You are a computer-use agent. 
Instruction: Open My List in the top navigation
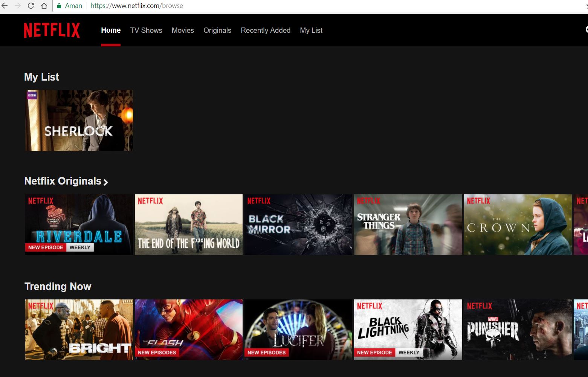coord(311,31)
